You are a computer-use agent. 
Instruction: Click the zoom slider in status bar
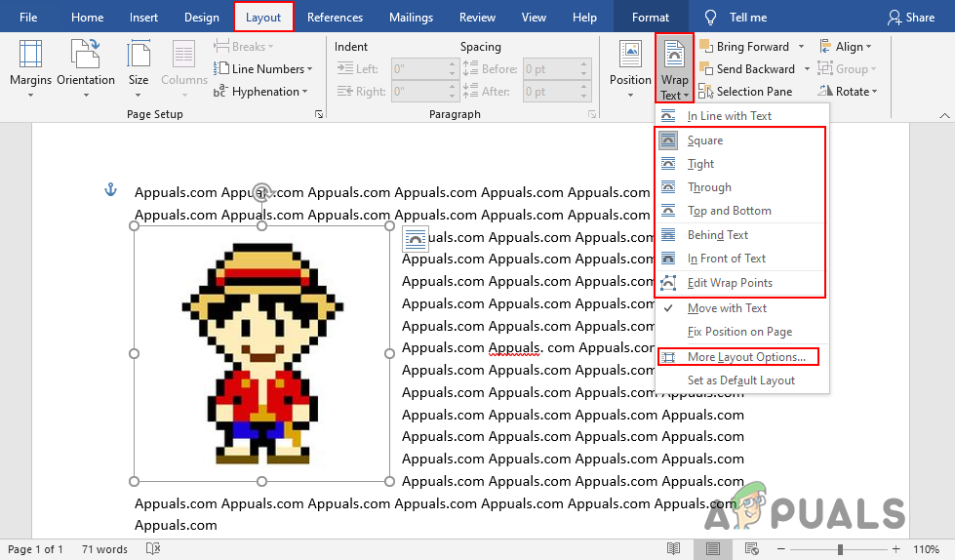pos(841,549)
